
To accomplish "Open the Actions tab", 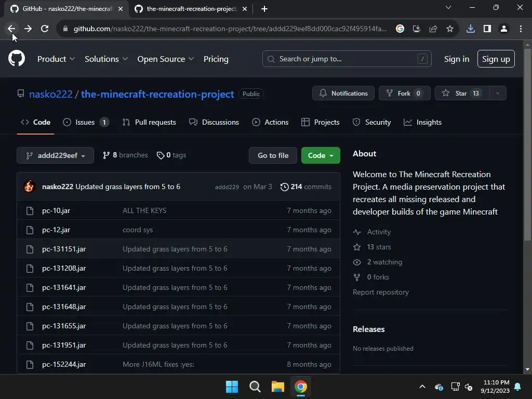I will point(270,122).
